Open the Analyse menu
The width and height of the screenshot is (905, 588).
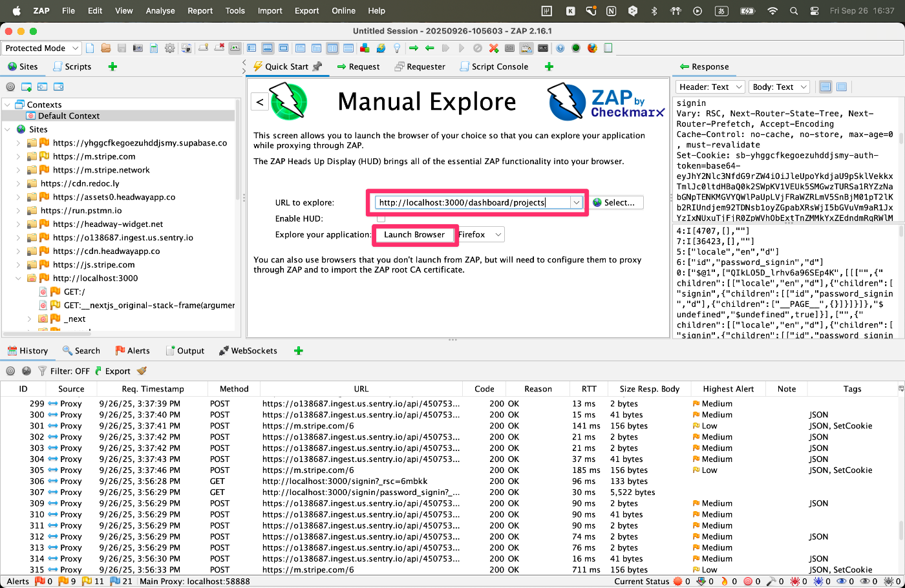(x=160, y=10)
